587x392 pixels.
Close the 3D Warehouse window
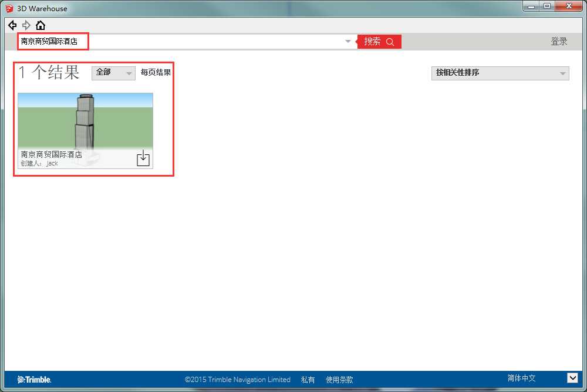click(569, 6)
